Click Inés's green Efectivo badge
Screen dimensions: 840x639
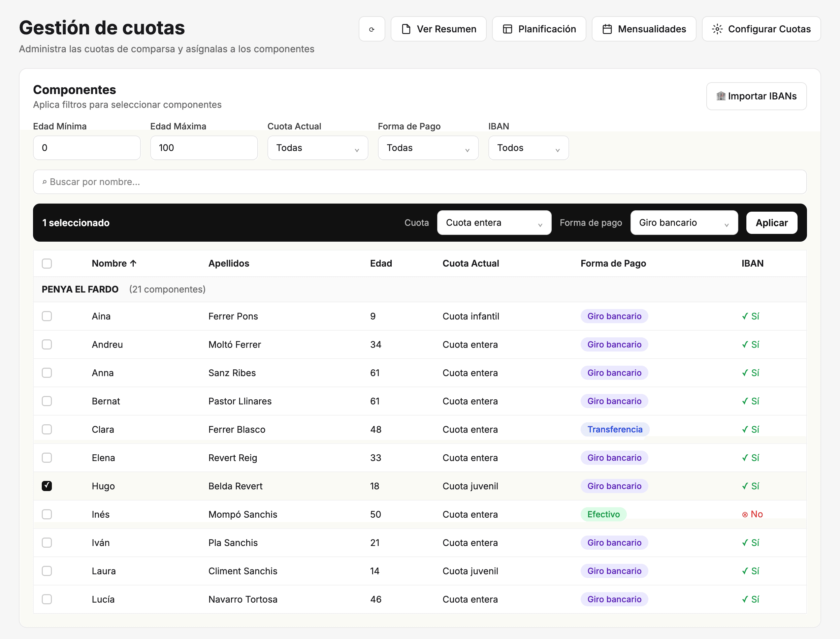[x=604, y=514]
